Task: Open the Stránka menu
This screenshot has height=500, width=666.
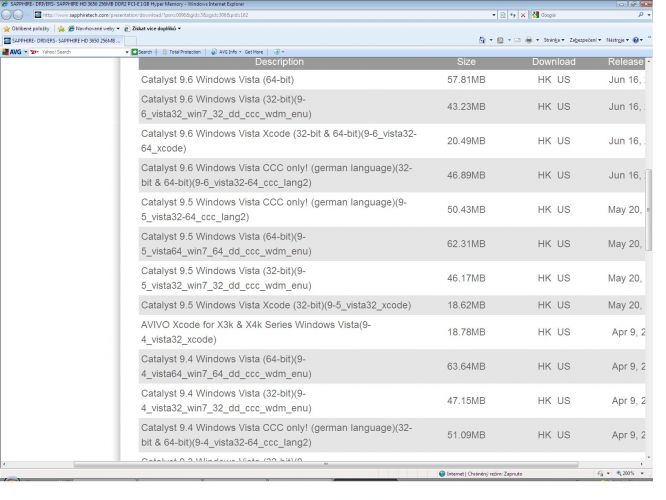Action: [554, 40]
